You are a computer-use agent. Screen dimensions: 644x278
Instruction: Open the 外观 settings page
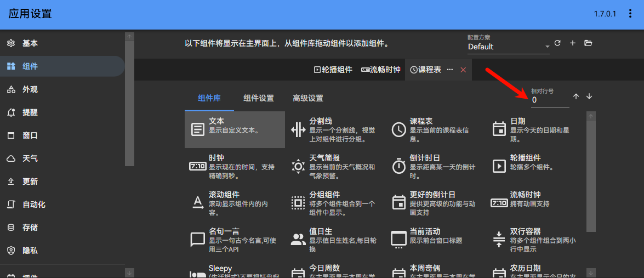30,89
